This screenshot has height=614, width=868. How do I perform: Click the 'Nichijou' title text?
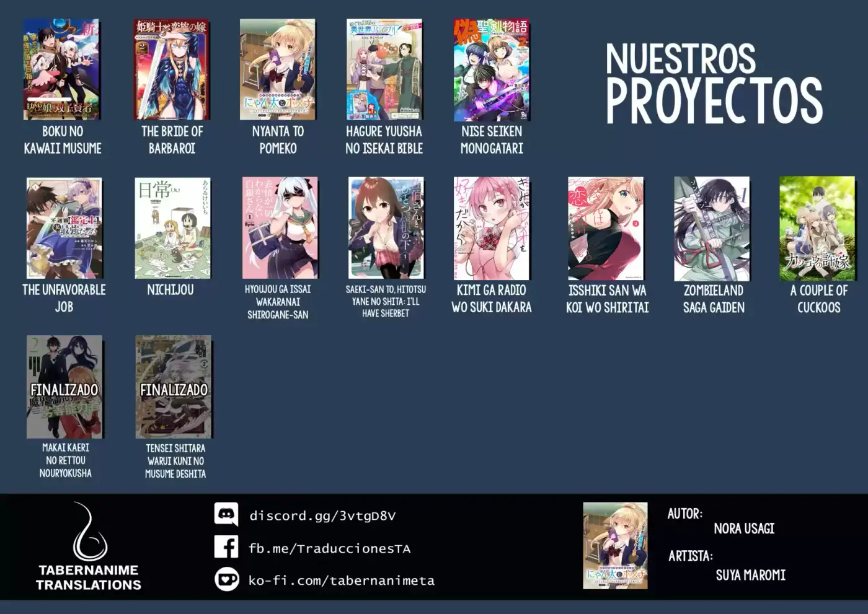(x=170, y=289)
